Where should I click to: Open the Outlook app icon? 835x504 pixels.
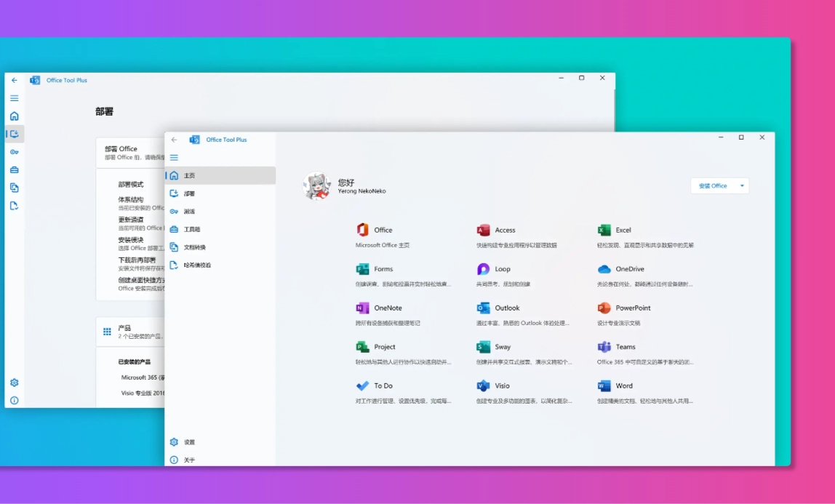pyautogui.click(x=483, y=308)
